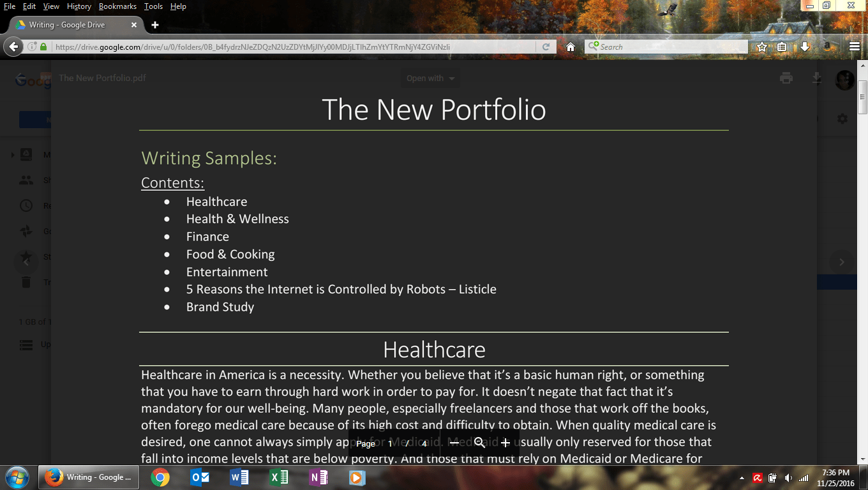Viewport: 868px width, 490px height.
Task: Open the Open with dropdown
Action: 430,78
